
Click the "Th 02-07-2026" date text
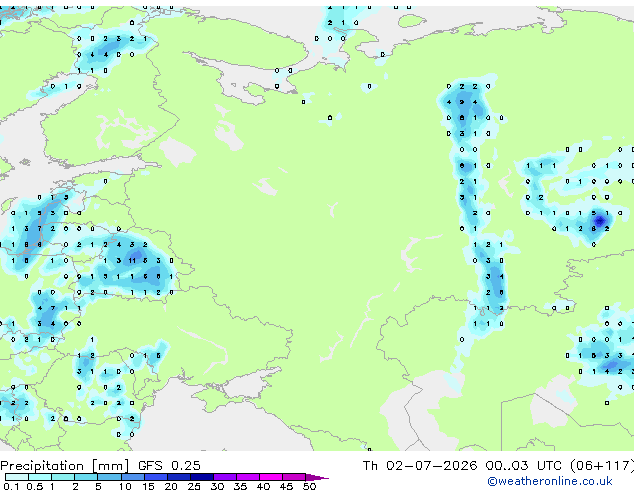pyautogui.click(x=420, y=465)
